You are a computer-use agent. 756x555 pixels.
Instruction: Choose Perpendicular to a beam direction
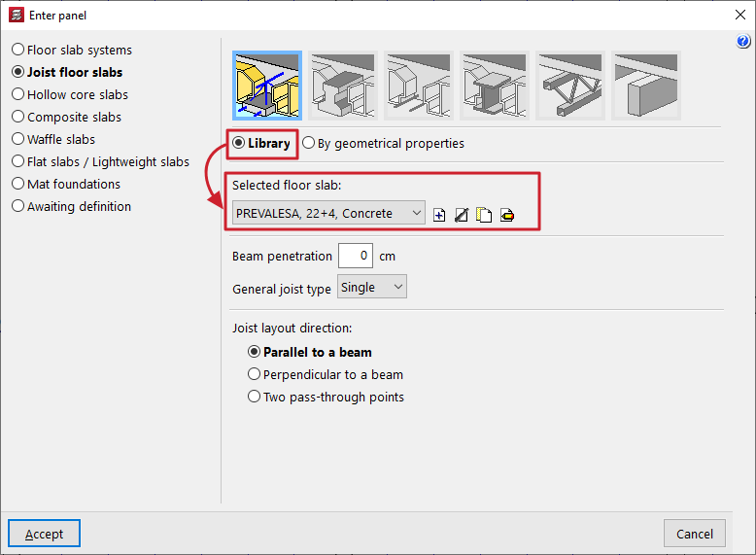(x=326, y=374)
